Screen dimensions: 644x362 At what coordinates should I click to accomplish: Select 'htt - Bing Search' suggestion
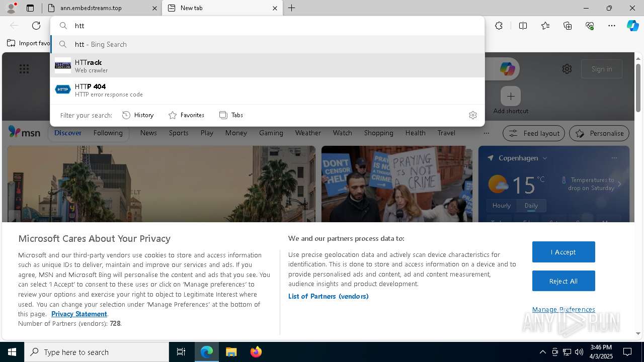[267, 44]
